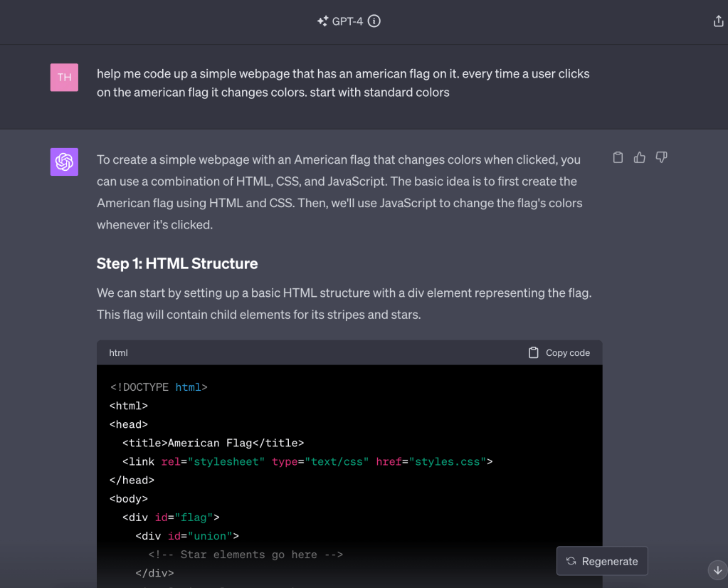Screen dimensions: 728x588
Task: Click the html language label on code block
Action: click(118, 353)
